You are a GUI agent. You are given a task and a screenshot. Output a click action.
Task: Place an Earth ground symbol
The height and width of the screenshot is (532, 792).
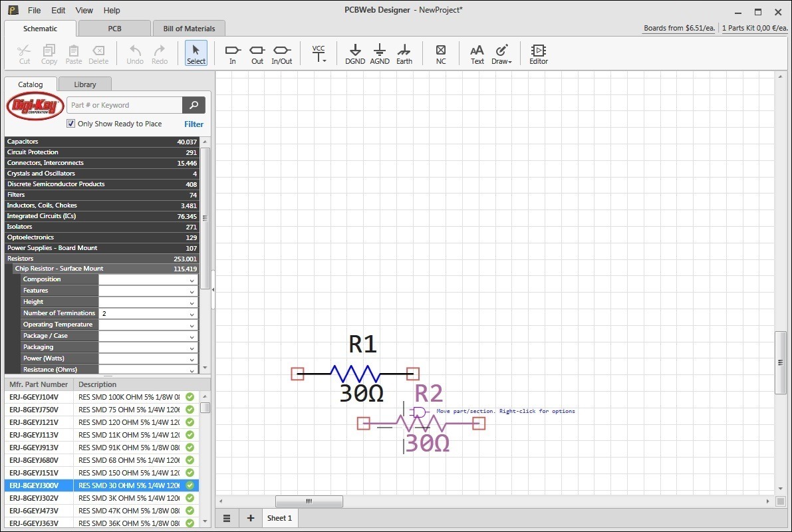click(404, 54)
